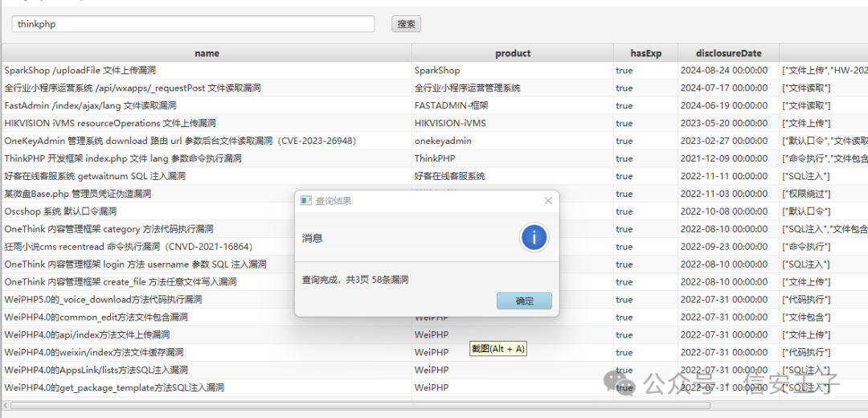Click the ThinkPHP product cell
This screenshot has height=418, width=868.
[513, 159]
